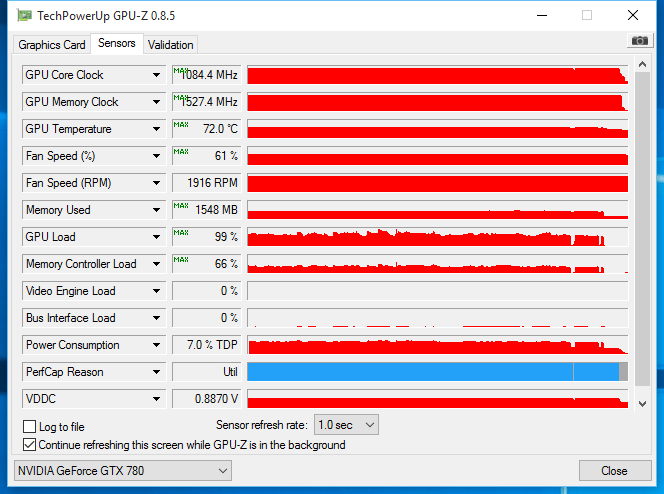Open the Bus Interface Load dropdown
The image size is (664, 494).
(156, 318)
